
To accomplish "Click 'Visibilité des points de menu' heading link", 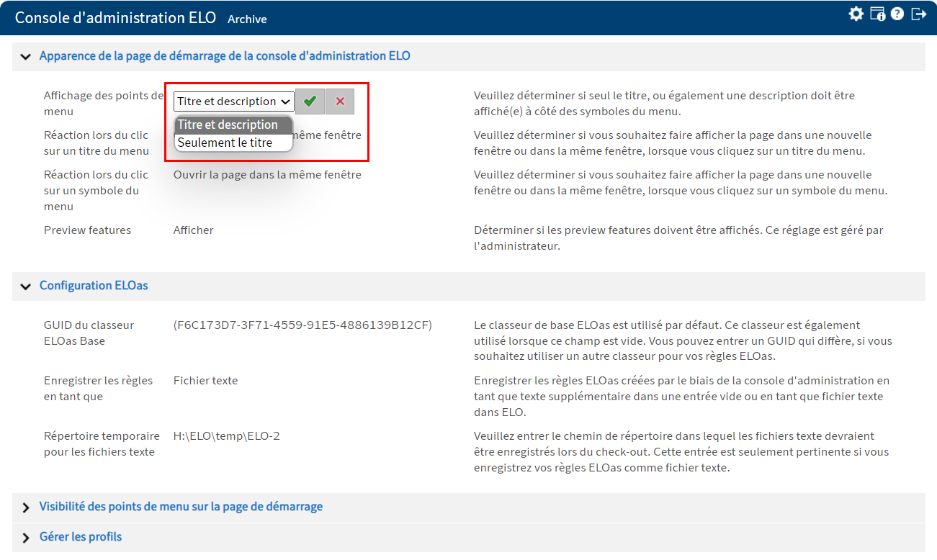I will coord(181,507).
